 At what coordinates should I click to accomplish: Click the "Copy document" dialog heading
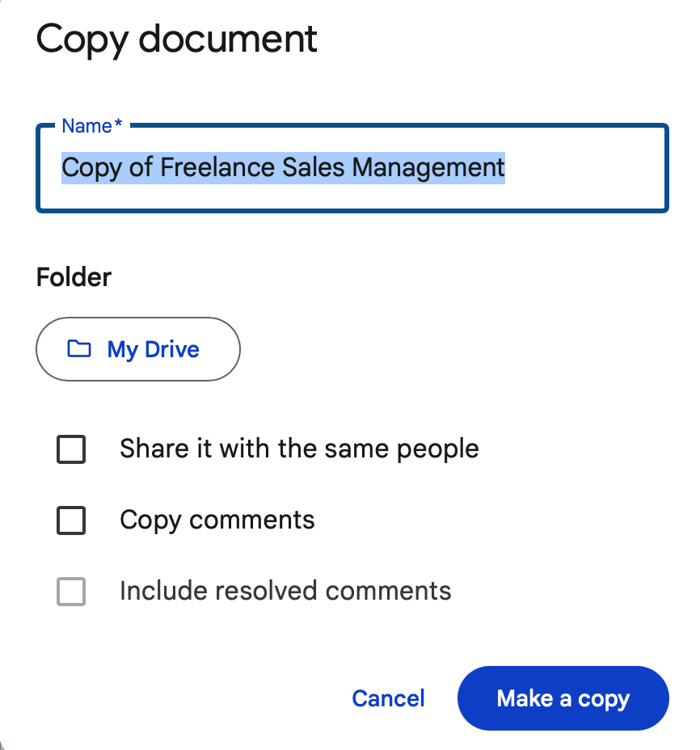176,39
